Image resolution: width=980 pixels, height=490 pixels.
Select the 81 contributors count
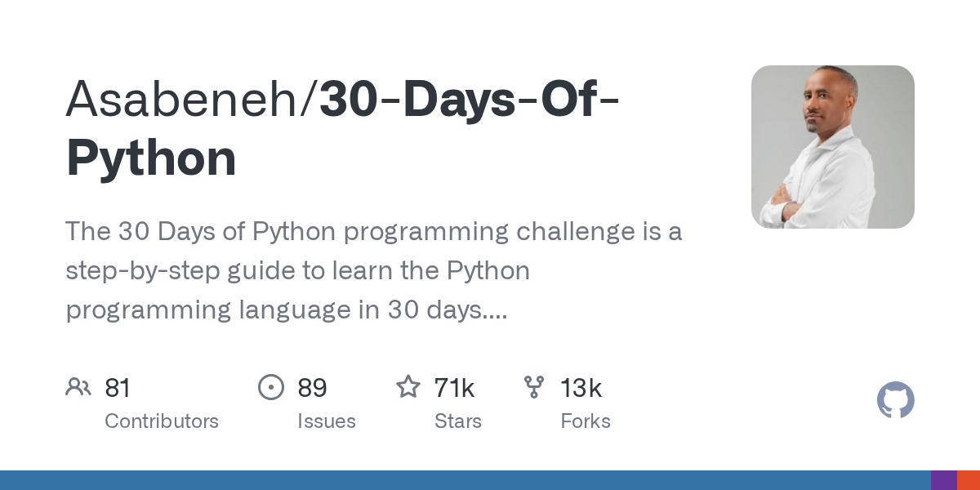118,388
